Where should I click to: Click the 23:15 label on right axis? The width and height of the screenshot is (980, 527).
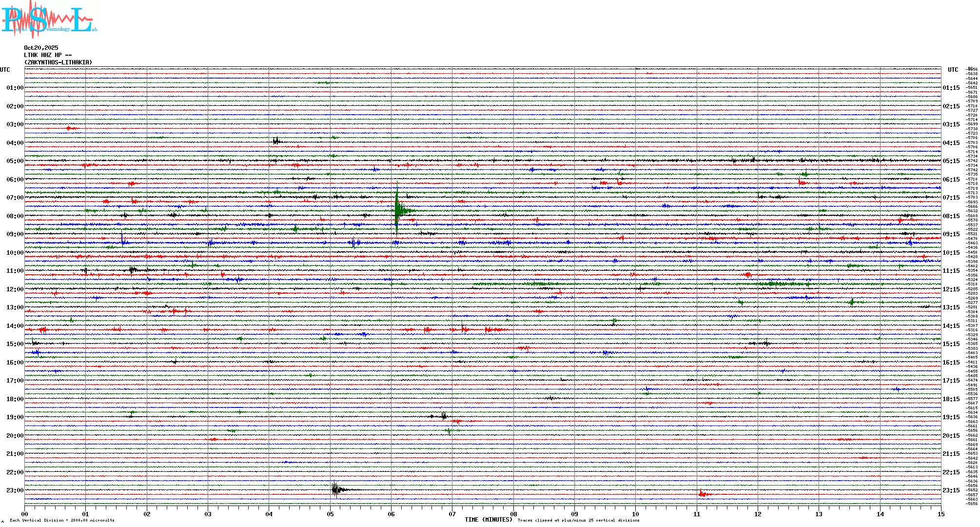point(951,490)
